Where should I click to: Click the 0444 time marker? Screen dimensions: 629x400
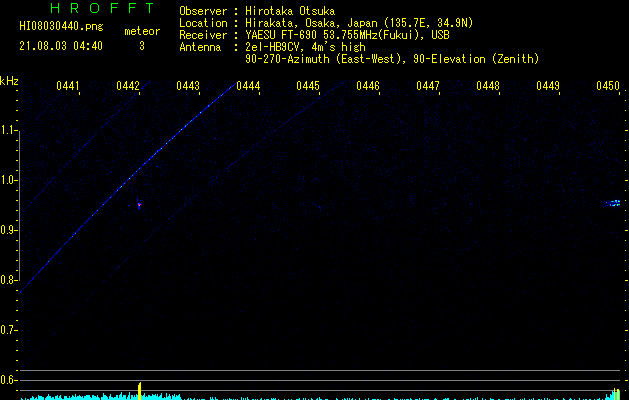248,86
